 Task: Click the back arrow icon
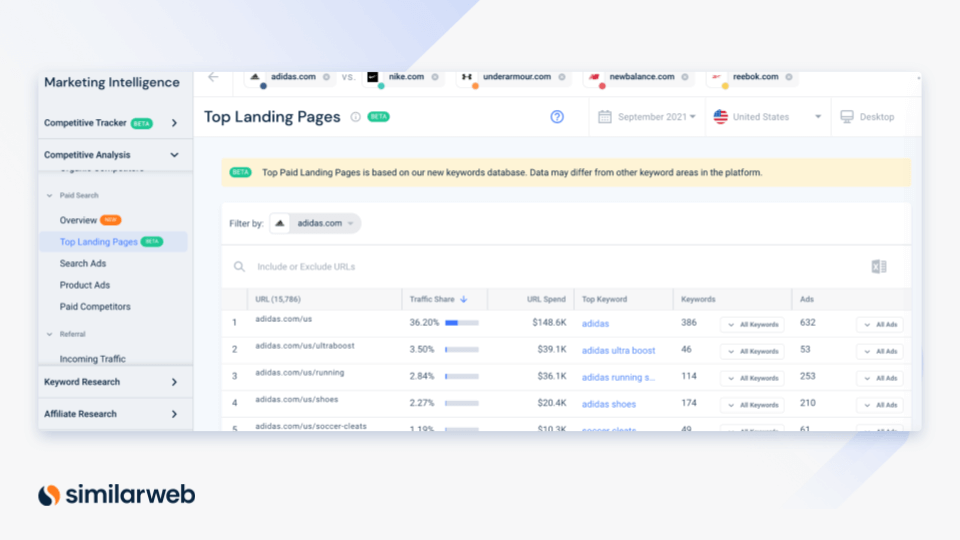[213, 77]
